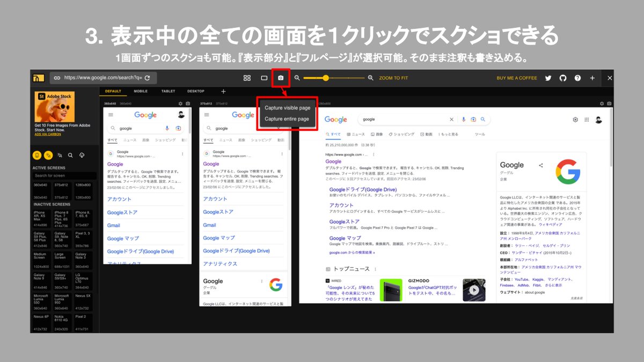Switch to the DESKTOP tab
This screenshot has height=362, width=644.
pos(196,91)
